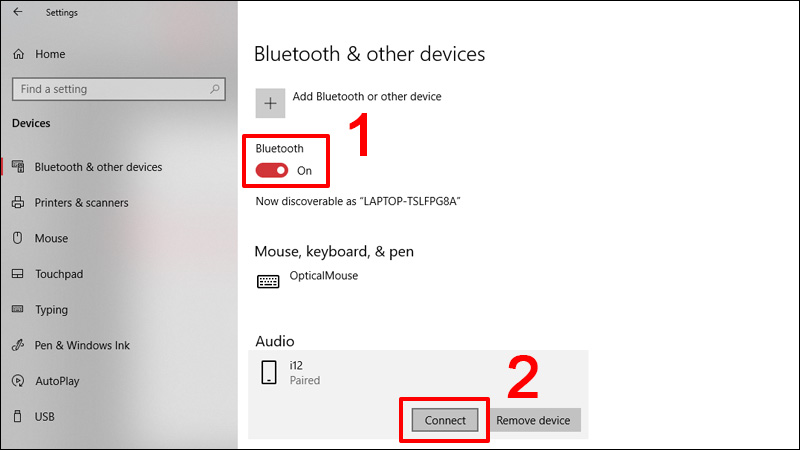Click the AutoPlay icon in sidebar
This screenshot has height=450, width=800.
point(18,381)
